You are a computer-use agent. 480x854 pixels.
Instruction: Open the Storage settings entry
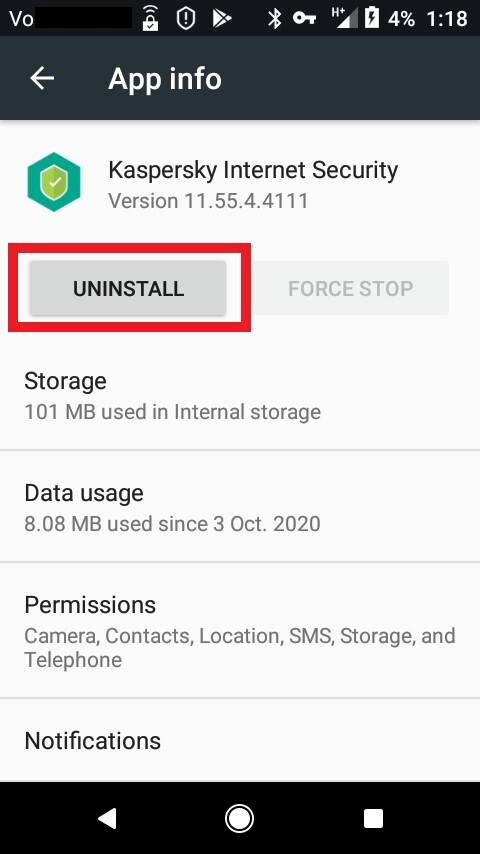pos(240,395)
